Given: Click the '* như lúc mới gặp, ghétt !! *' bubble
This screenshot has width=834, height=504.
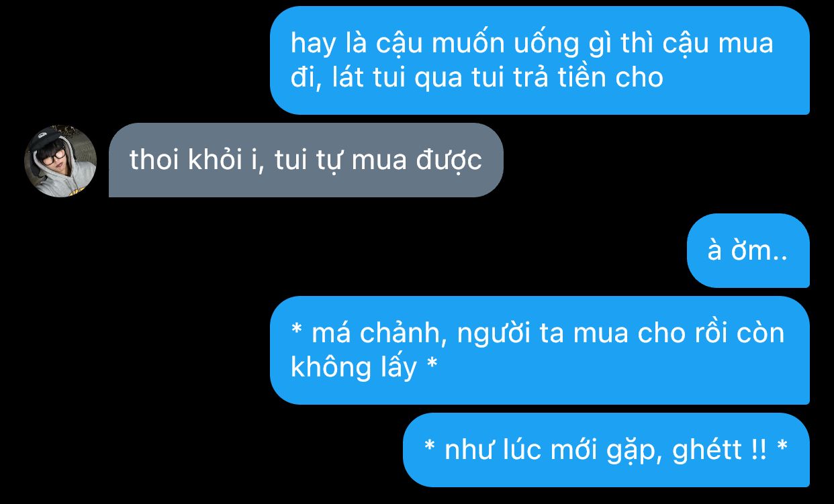Looking at the screenshot, I should coord(606,450).
